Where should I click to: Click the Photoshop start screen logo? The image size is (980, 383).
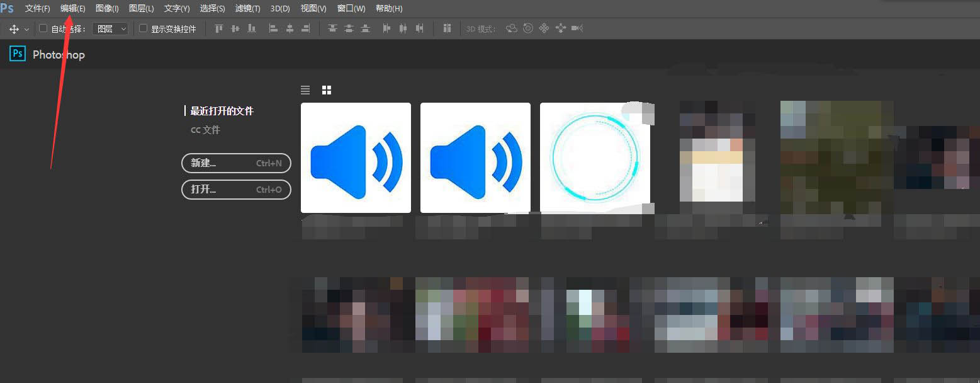tap(17, 54)
